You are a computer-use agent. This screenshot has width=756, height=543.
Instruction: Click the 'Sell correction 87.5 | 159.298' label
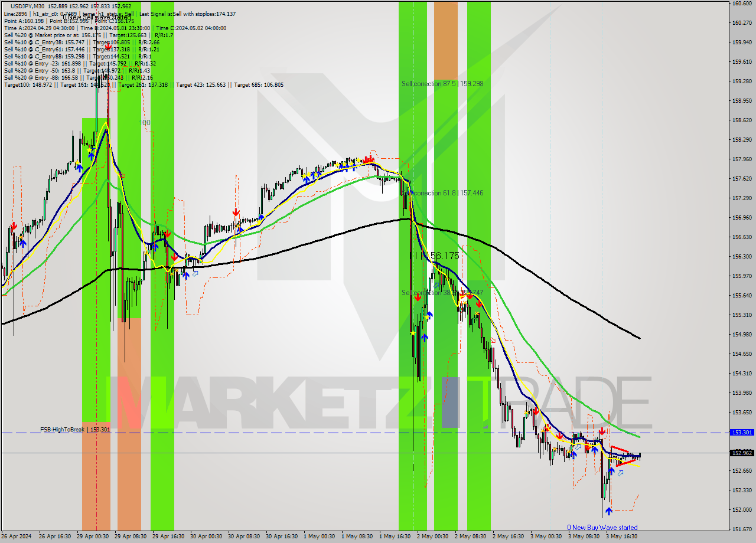pos(442,84)
